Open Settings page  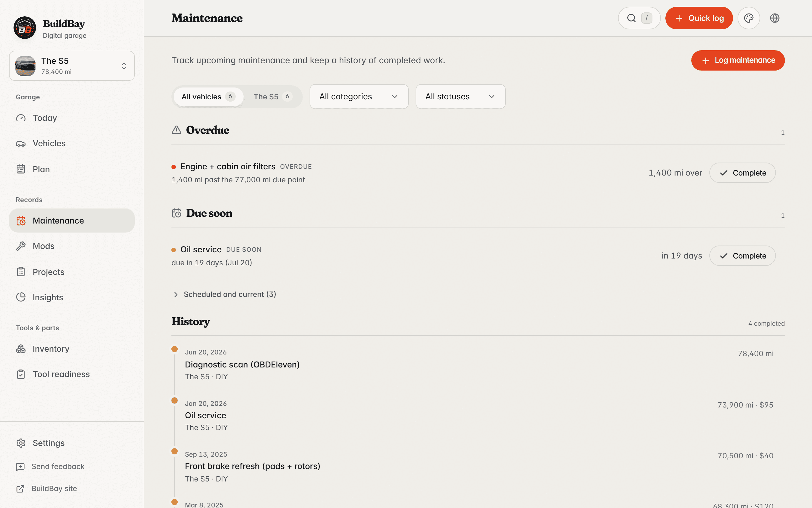(x=72, y=443)
